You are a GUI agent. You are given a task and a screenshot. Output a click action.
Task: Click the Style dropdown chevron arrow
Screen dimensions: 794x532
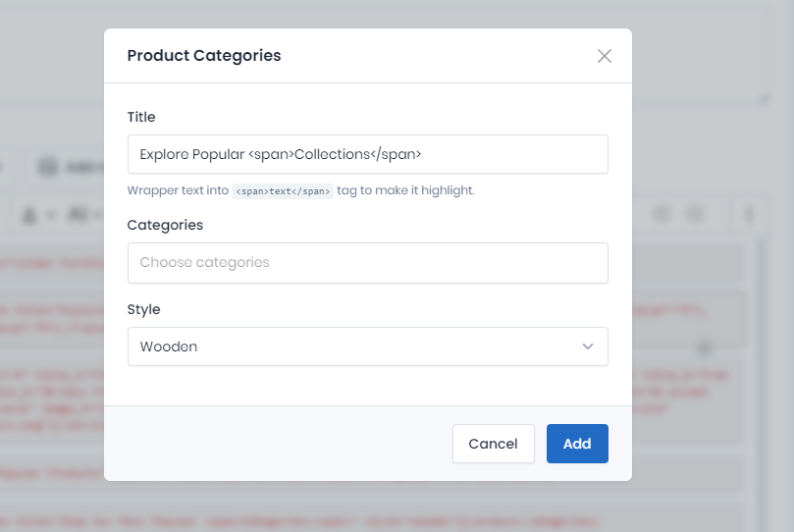coord(588,346)
